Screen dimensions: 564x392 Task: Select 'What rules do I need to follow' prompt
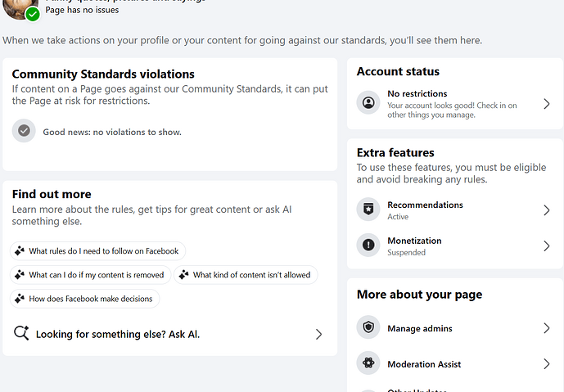[98, 251]
